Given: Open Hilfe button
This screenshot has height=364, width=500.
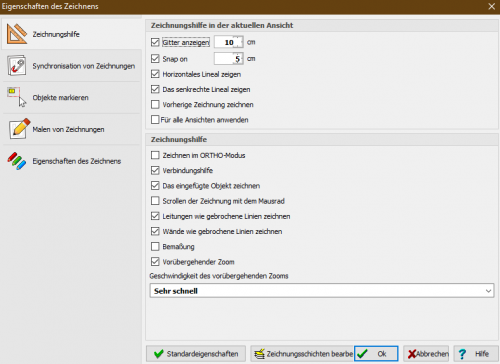Looking at the screenshot, I should pos(476,354).
